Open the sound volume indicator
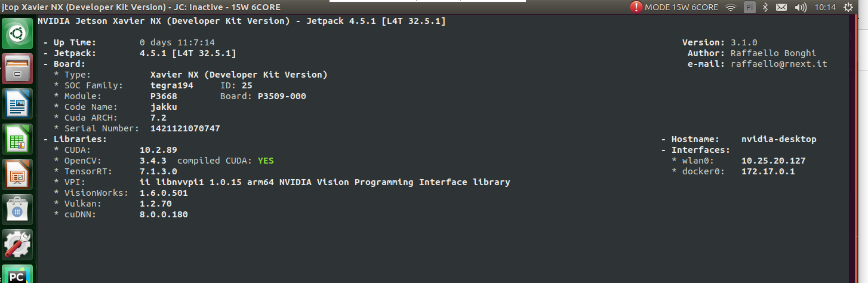868x283 pixels. click(x=801, y=7)
